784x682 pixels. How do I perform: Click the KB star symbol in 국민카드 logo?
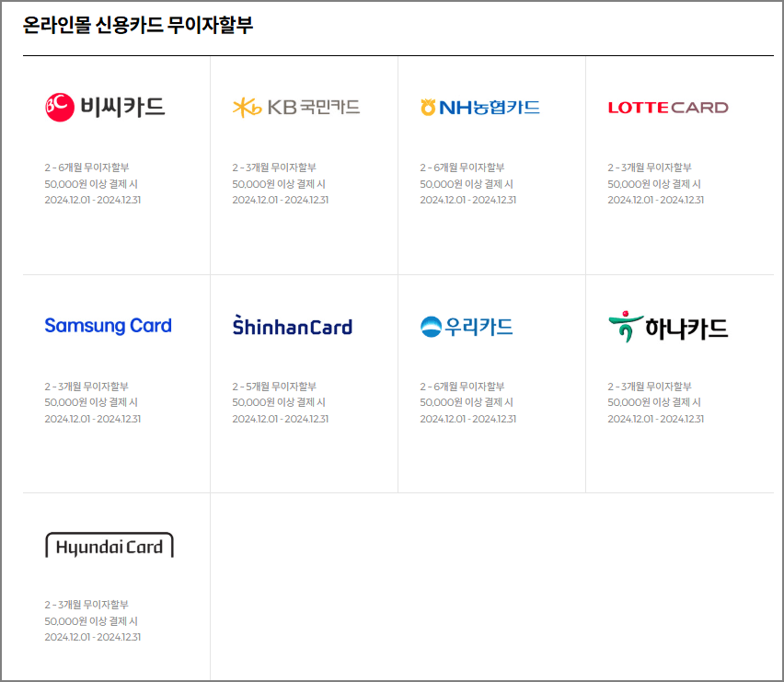[246, 105]
